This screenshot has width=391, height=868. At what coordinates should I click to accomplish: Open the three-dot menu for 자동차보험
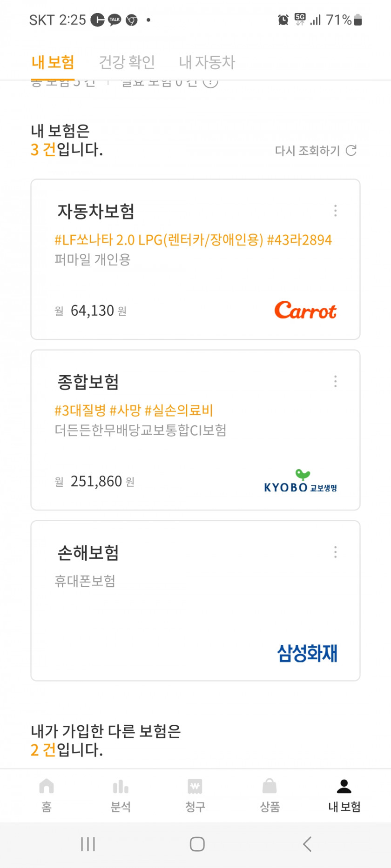[335, 211]
